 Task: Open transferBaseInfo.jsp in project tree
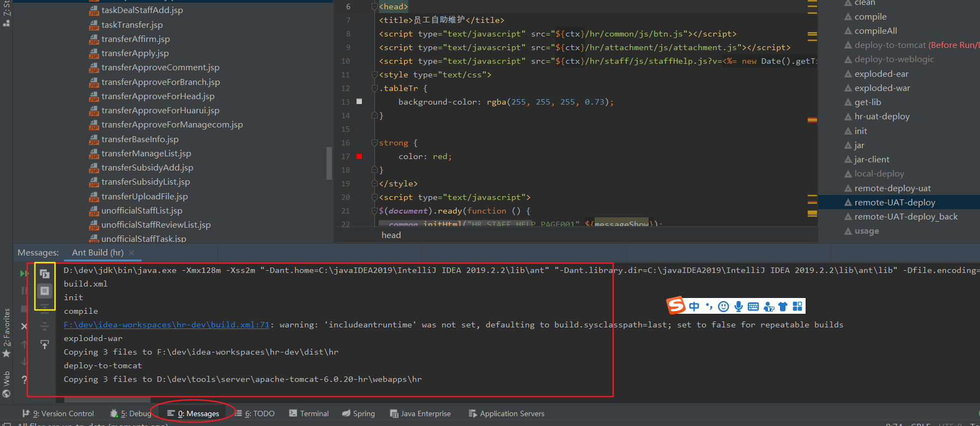click(140, 139)
